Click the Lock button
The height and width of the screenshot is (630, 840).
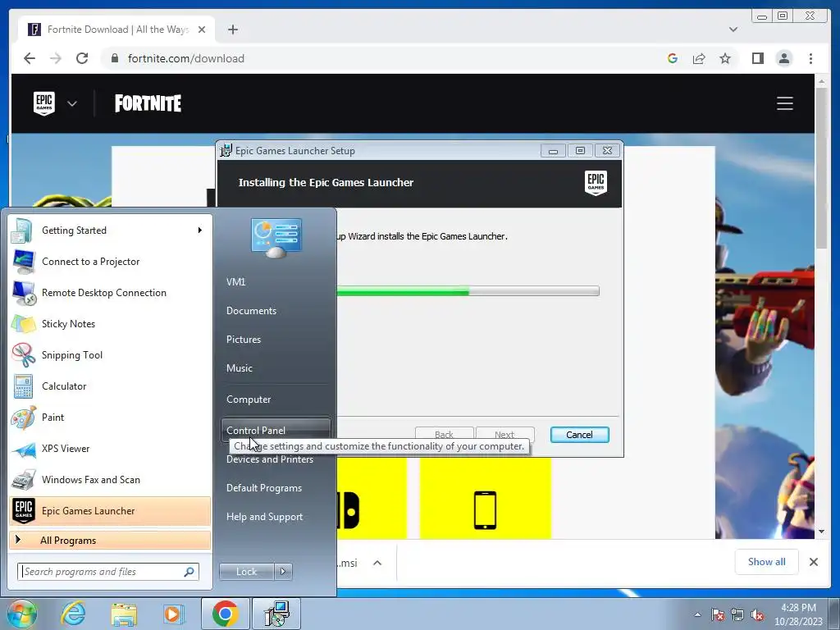(246, 572)
